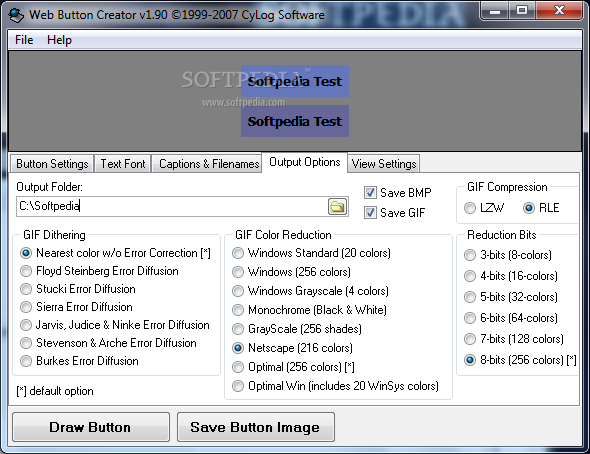Set reduction to 4-bits (16-colors)
Viewport: 590px width, 454px height.
coord(511,276)
